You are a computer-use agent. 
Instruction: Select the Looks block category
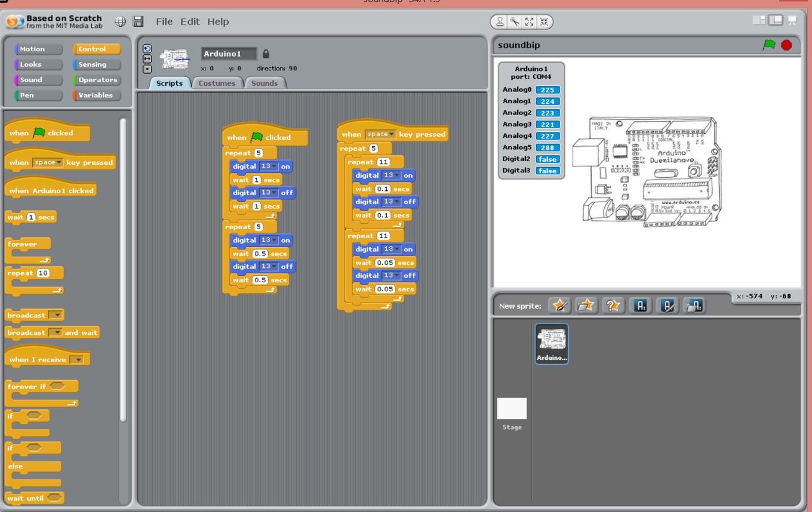(x=38, y=64)
